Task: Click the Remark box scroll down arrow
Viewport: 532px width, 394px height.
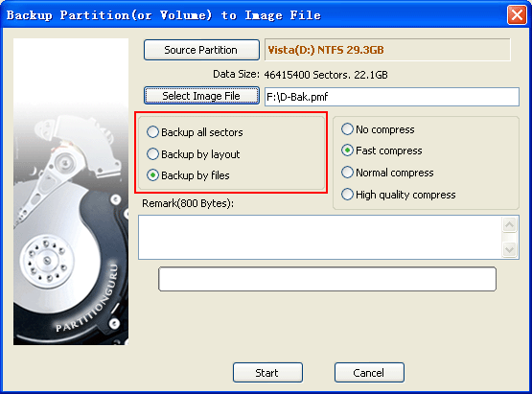Action: tap(510, 250)
